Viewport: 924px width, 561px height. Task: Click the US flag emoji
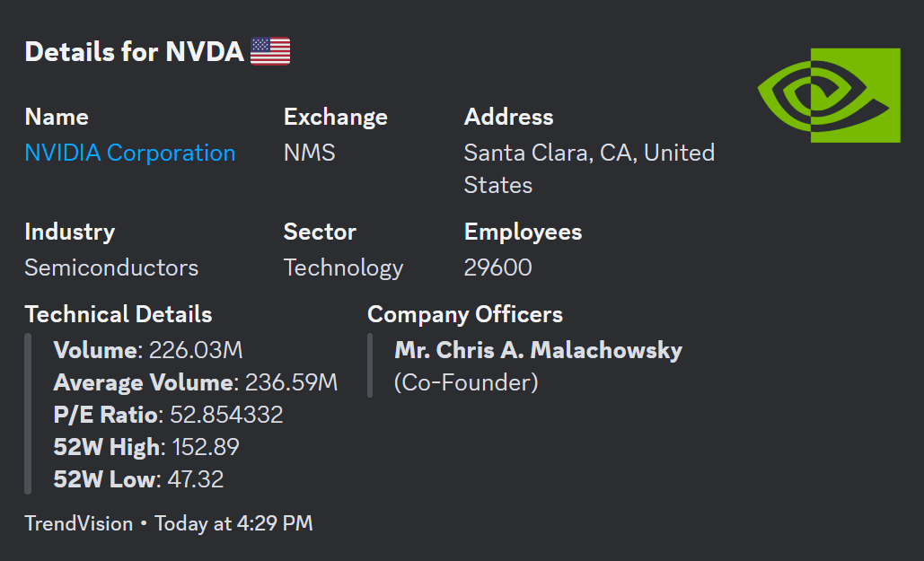[x=270, y=52]
